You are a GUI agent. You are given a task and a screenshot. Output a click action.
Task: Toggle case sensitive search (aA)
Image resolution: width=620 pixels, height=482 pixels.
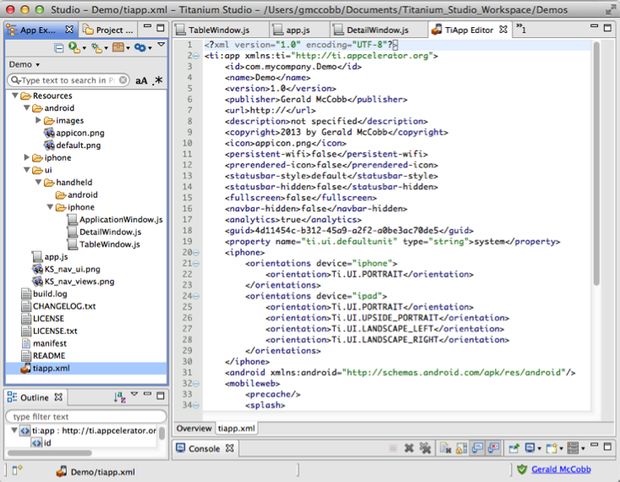[141, 81]
